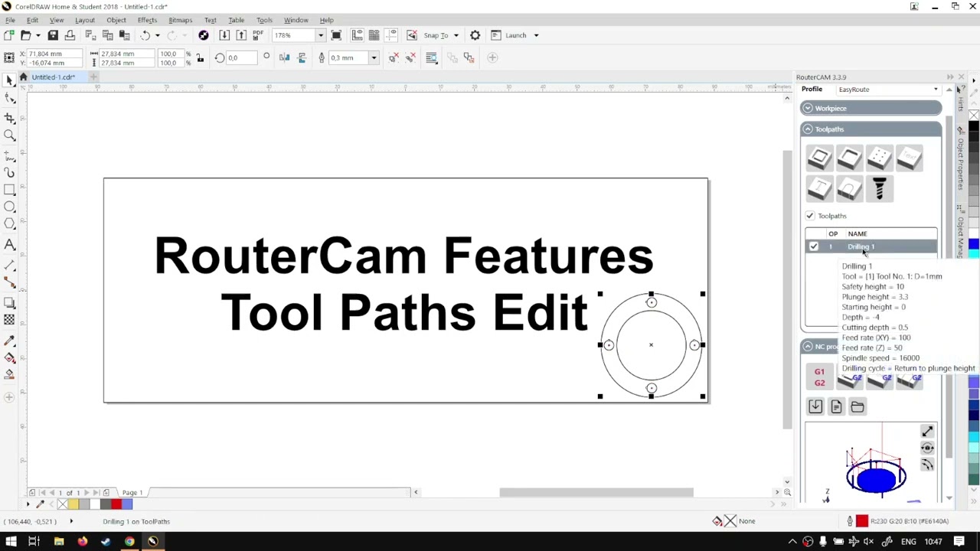The width and height of the screenshot is (980, 551).
Task: Open the NC program document icon
Action: tap(836, 407)
